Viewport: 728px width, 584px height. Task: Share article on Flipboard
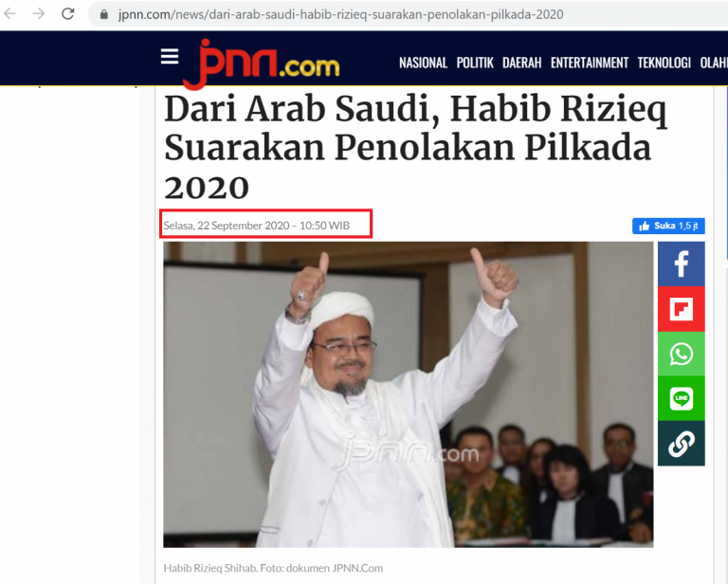pyautogui.click(x=682, y=309)
